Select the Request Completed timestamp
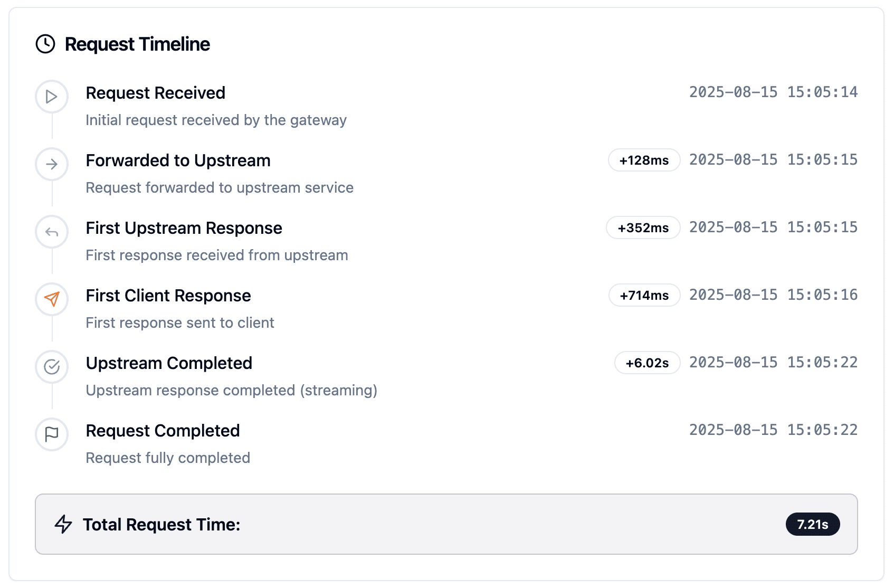 (773, 430)
